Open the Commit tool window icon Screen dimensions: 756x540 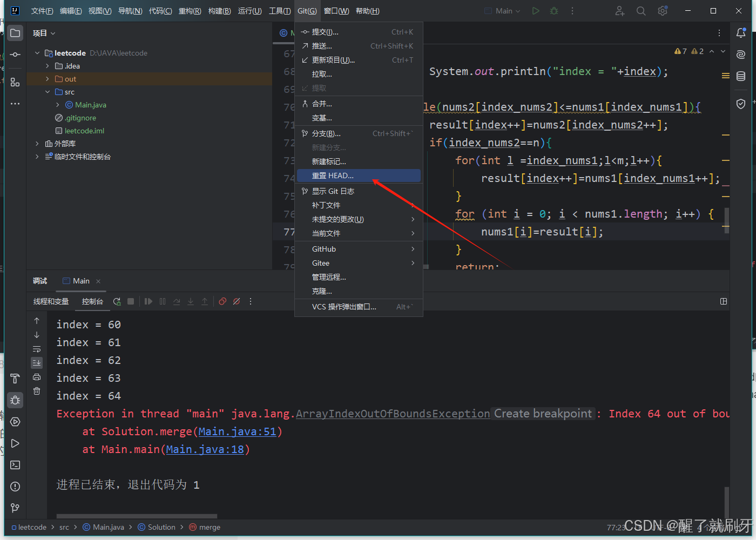click(15, 55)
